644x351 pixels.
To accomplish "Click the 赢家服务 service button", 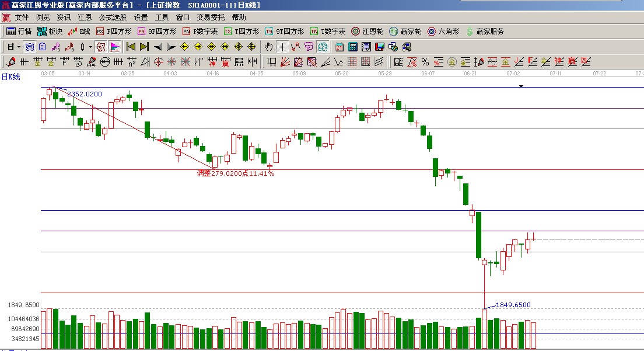I will [x=484, y=32].
